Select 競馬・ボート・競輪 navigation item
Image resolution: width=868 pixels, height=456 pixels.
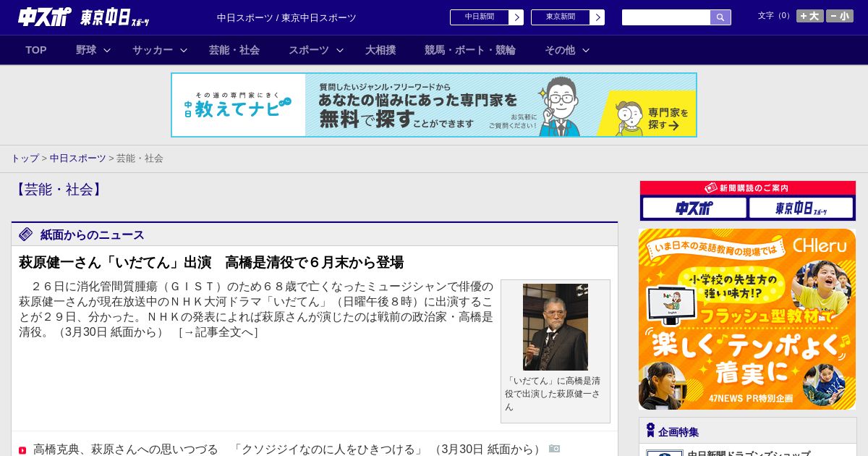470,50
